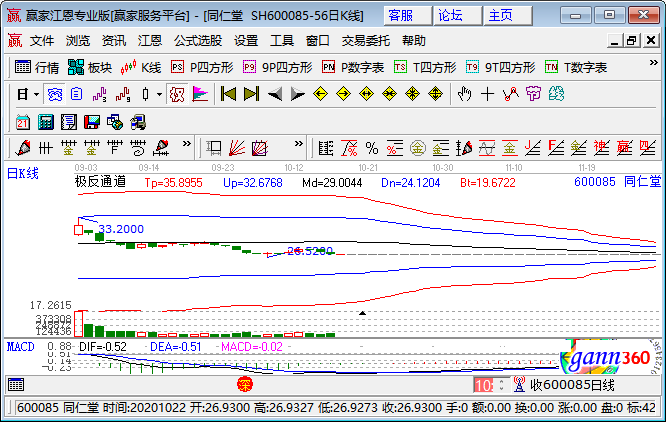Toggle the blue 窗 window icon
Viewport: 666px width, 422px height.
54,94
